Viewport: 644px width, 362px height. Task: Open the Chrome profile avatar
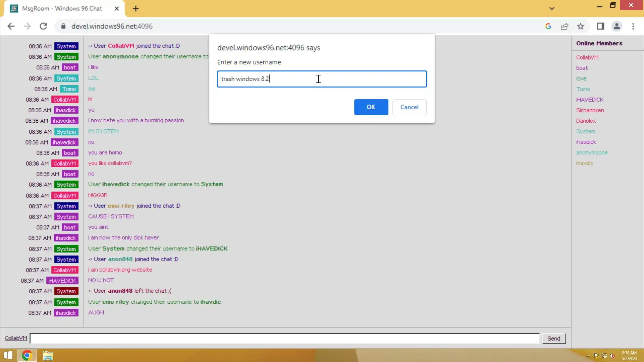(x=616, y=26)
